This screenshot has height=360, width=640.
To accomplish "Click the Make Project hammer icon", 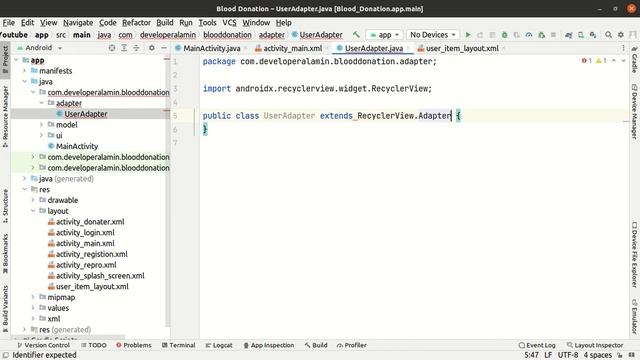I will [356, 35].
